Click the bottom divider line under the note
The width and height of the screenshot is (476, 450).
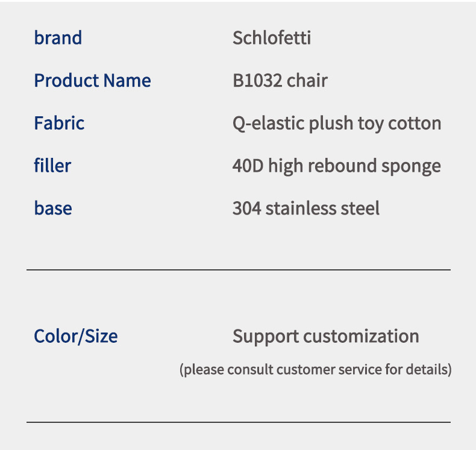coord(239,422)
